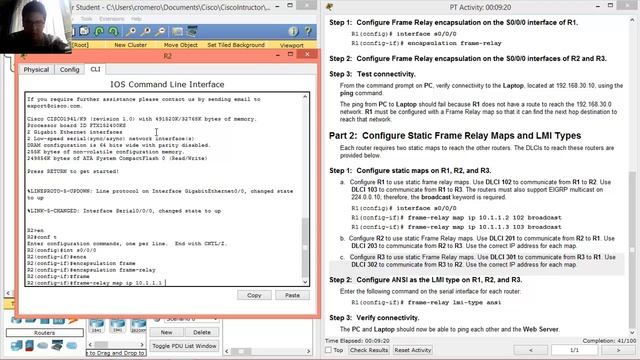Click the Paste button in the CLI tab
The height and width of the screenshot is (360, 640).
tap(292, 295)
